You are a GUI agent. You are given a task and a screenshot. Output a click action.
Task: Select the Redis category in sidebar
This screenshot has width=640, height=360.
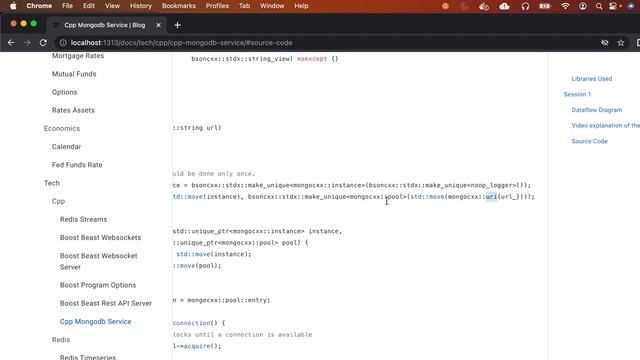[x=61, y=340]
